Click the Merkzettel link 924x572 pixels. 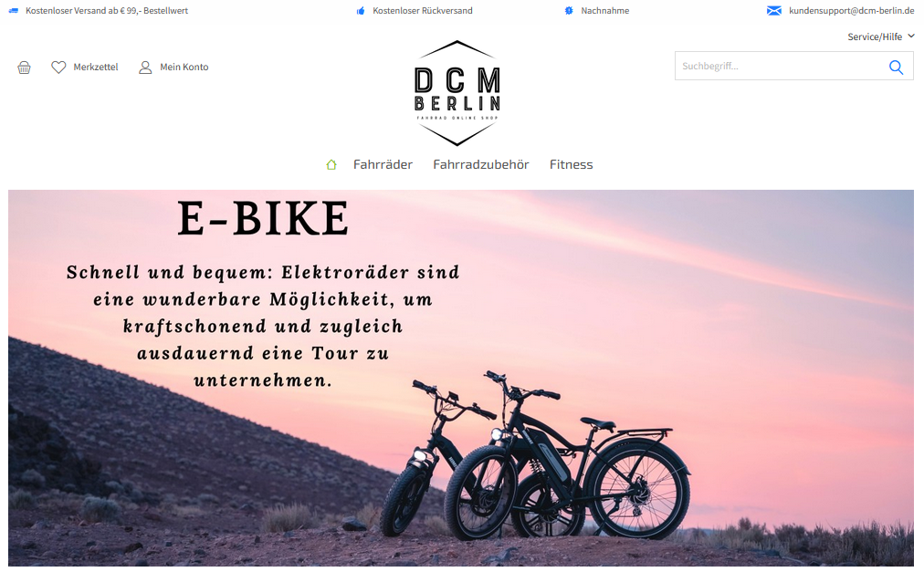tap(96, 68)
